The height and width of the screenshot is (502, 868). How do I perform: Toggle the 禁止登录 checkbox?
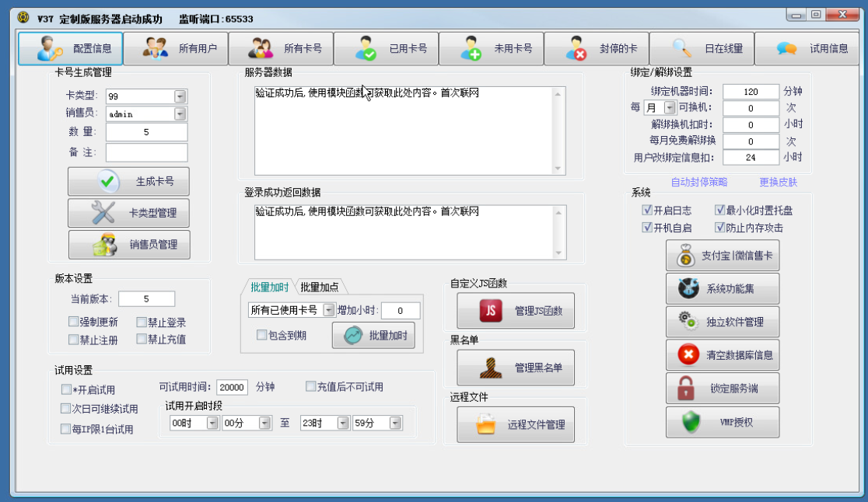point(141,322)
